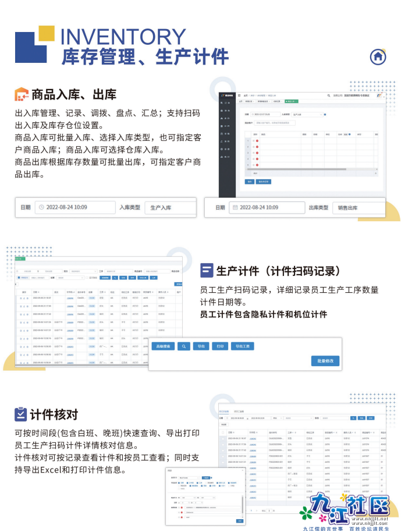Screen dimensions: 401x532
Task: Click 首页 in the breadcrumb path
Action: (246, 95)
